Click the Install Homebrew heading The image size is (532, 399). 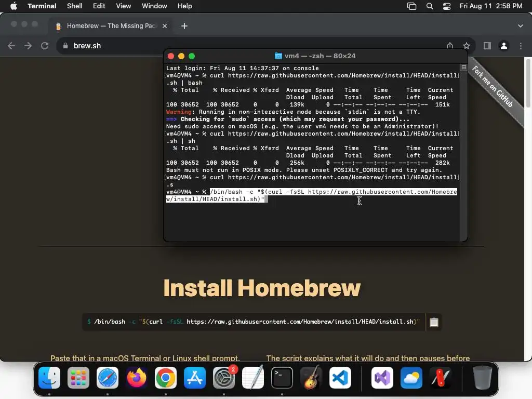(x=262, y=288)
